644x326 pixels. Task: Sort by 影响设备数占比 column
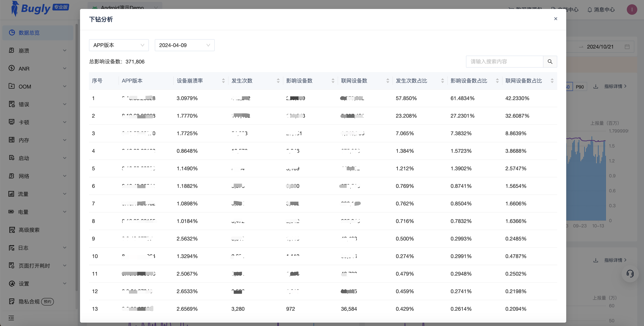tap(497, 81)
